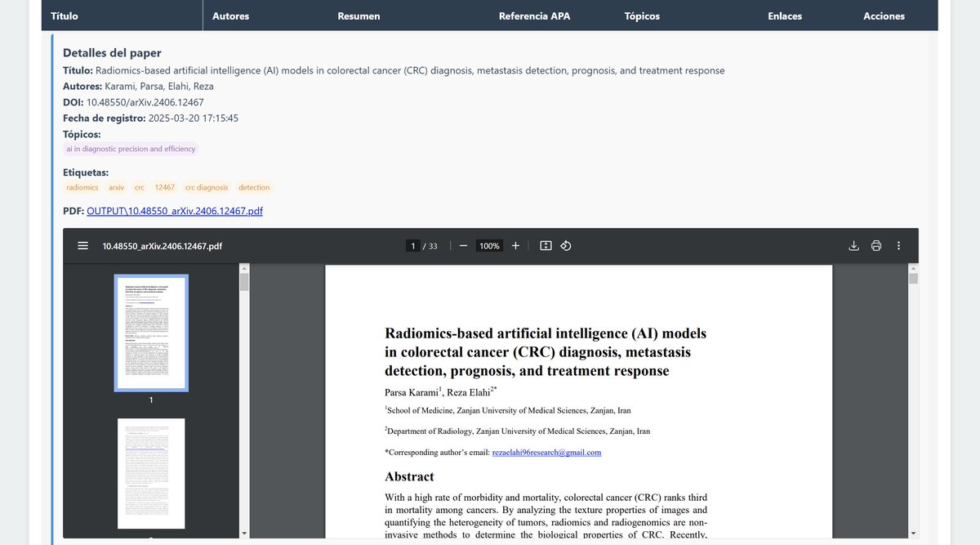This screenshot has width=980, height=545.
Task: Print the open PDF
Action: pyautogui.click(x=875, y=245)
